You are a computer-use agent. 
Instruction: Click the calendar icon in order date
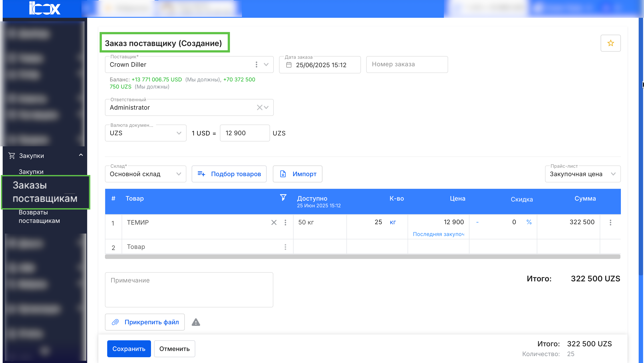(x=289, y=65)
